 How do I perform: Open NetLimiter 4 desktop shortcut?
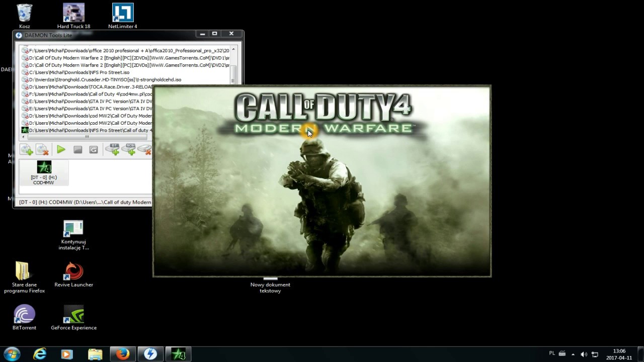coord(123,16)
